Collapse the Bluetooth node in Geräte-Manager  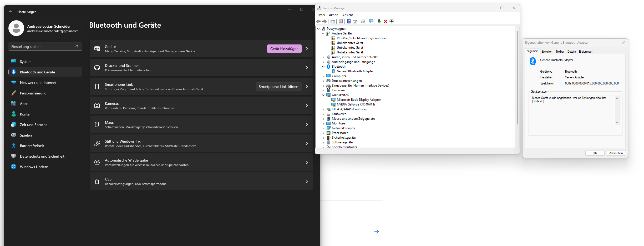point(323,67)
